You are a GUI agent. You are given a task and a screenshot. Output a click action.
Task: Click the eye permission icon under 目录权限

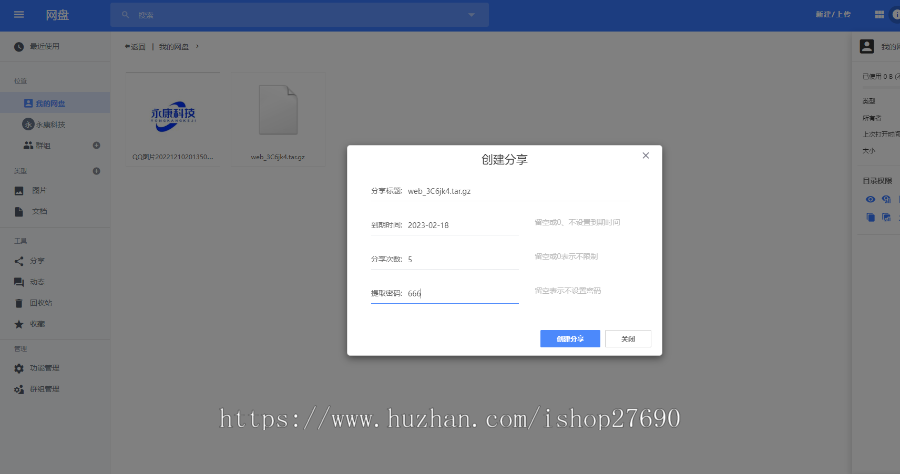870,199
